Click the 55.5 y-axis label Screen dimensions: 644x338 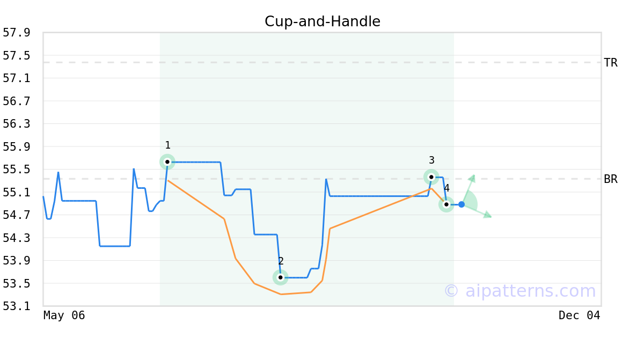[x=17, y=170]
